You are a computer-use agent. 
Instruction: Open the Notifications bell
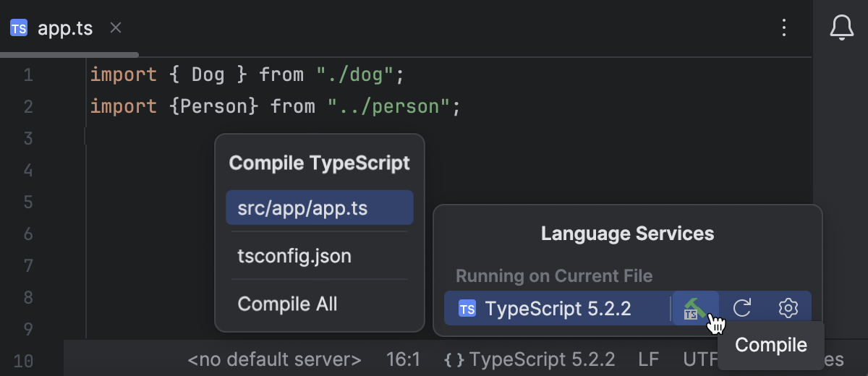pos(841,28)
